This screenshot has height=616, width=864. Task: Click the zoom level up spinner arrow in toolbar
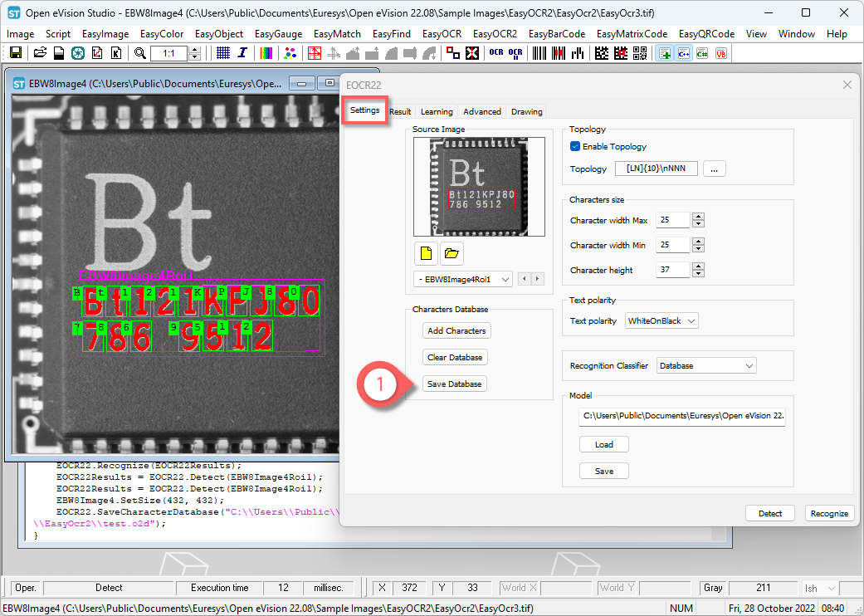click(194, 50)
